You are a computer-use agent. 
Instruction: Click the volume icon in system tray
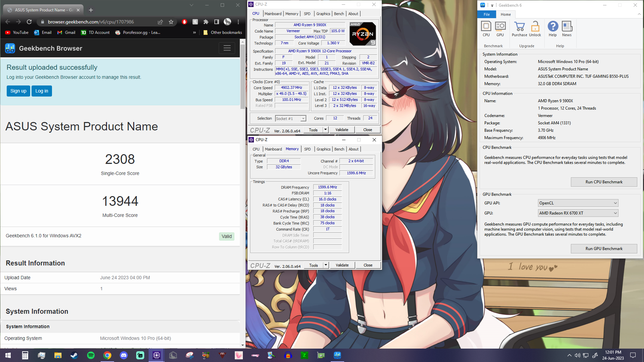pyautogui.click(x=577, y=355)
